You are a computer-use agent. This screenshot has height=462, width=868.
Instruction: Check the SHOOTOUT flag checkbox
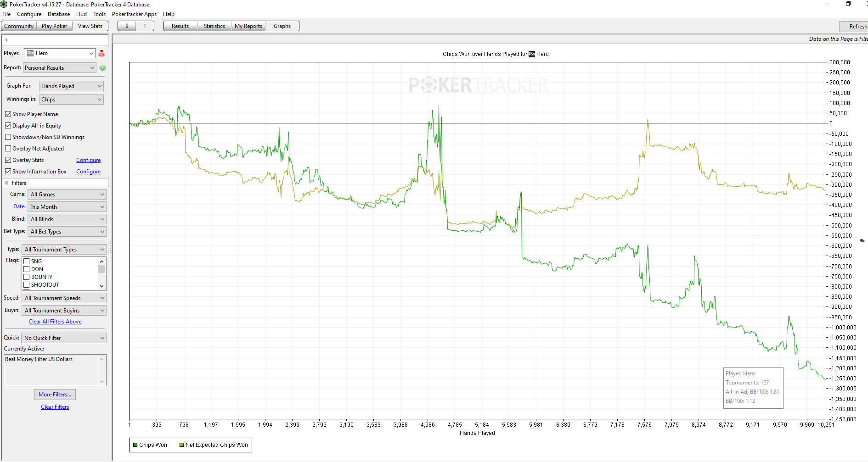[x=27, y=285]
